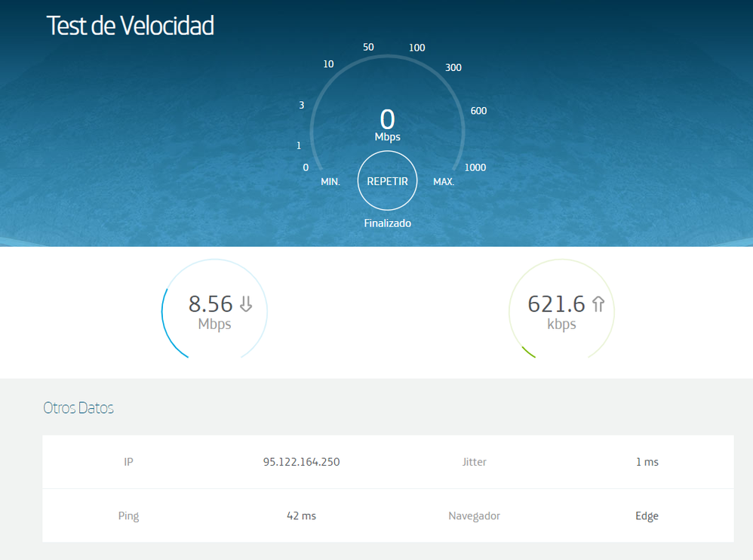Click the download arrow icon beside 8.56

pyautogui.click(x=244, y=303)
